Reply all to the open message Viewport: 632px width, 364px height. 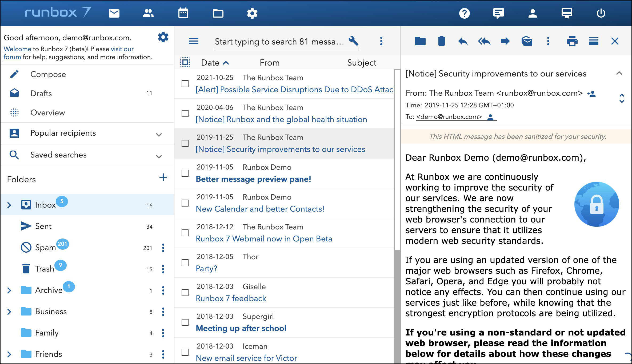coord(484,41)
